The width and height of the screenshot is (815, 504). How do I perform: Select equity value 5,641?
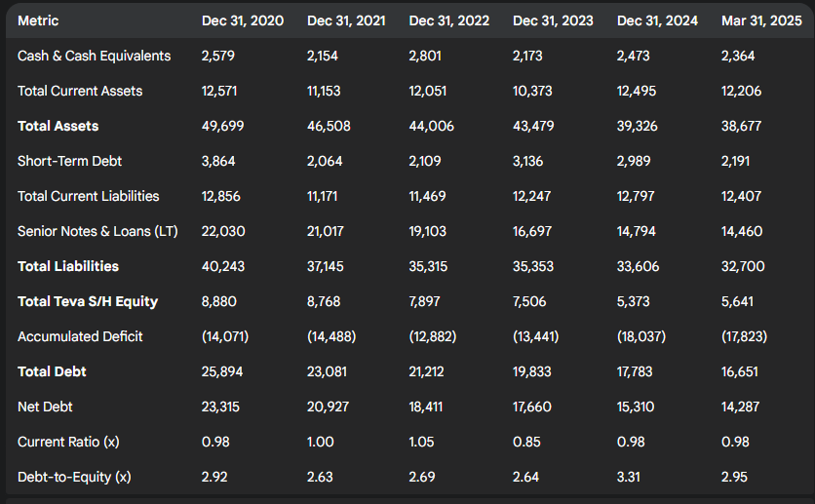[737, 301]
